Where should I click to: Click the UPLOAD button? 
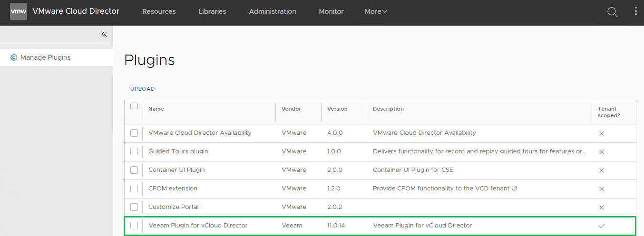[143, 89]
